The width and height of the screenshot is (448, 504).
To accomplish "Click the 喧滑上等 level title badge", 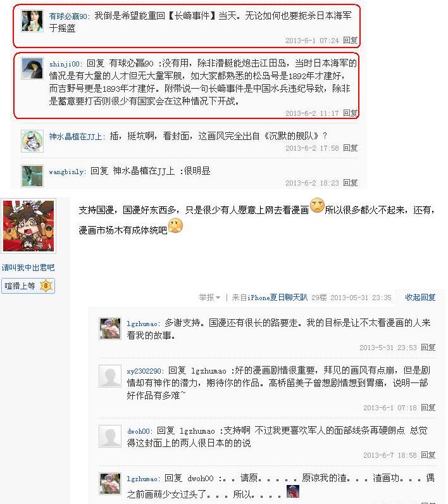I will pyautogui.click(x=20, y=286).
